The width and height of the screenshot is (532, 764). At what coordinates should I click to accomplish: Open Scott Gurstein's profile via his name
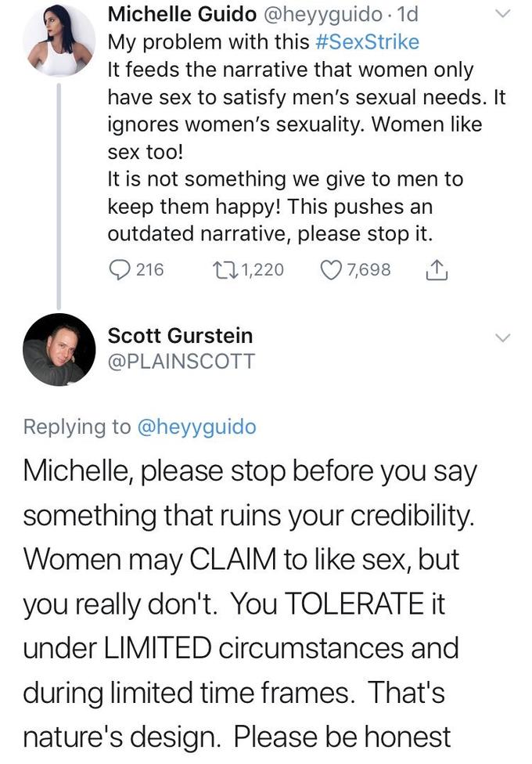tap(180, 336)
